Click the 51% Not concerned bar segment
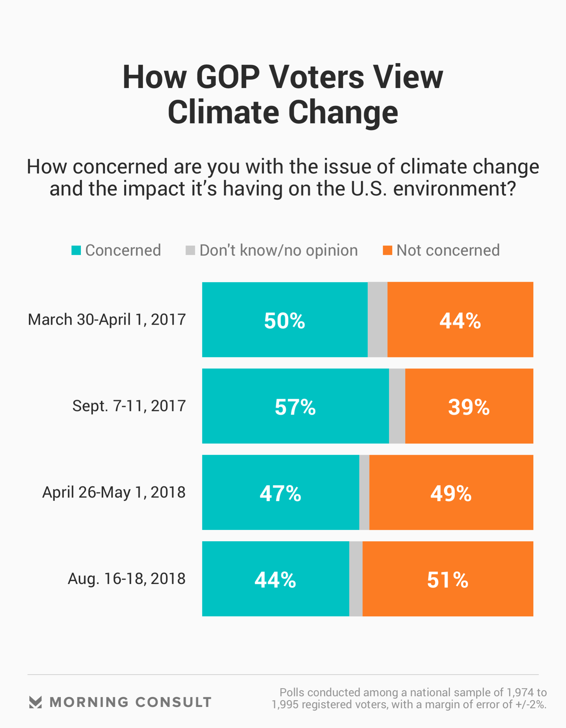566x728 pixels. [448, 579]
